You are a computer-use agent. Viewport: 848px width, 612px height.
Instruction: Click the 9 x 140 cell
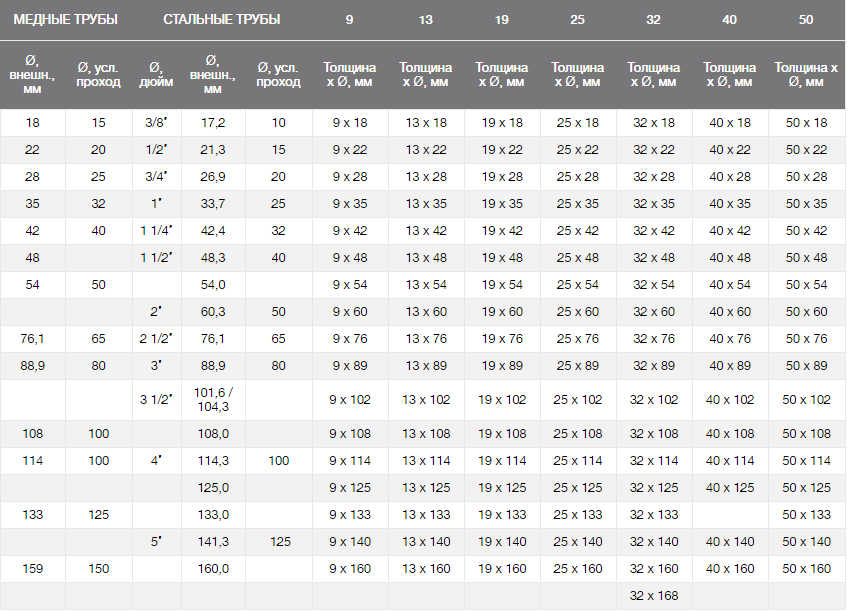(x=349, y=542)
